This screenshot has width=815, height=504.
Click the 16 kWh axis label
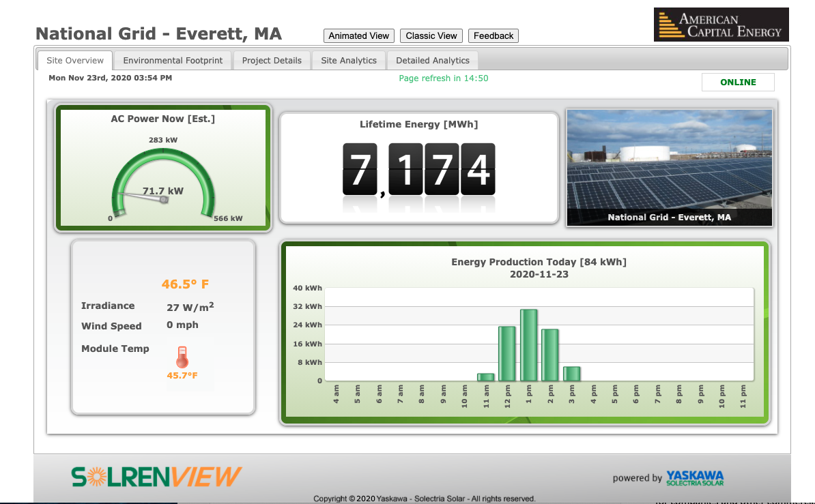307,344
